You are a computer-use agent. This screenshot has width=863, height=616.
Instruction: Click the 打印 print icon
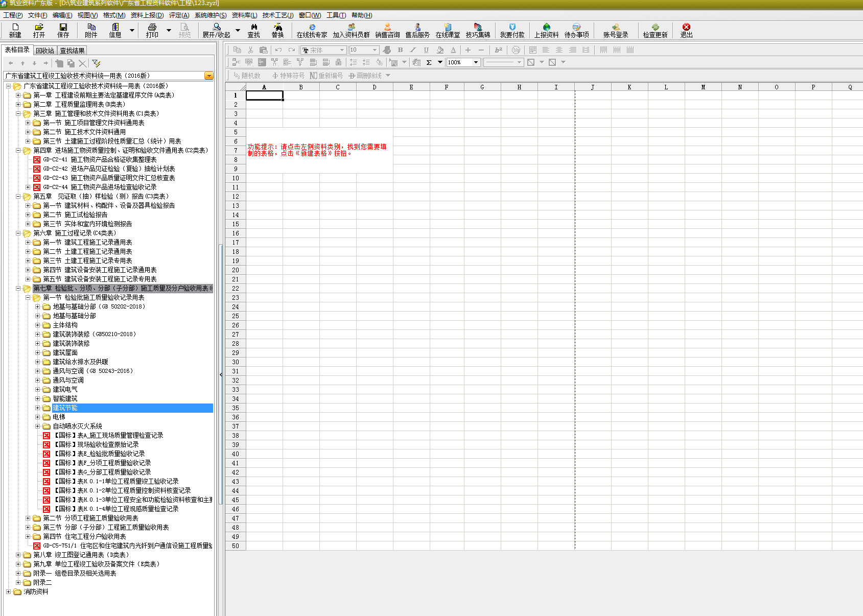(152, 31)
